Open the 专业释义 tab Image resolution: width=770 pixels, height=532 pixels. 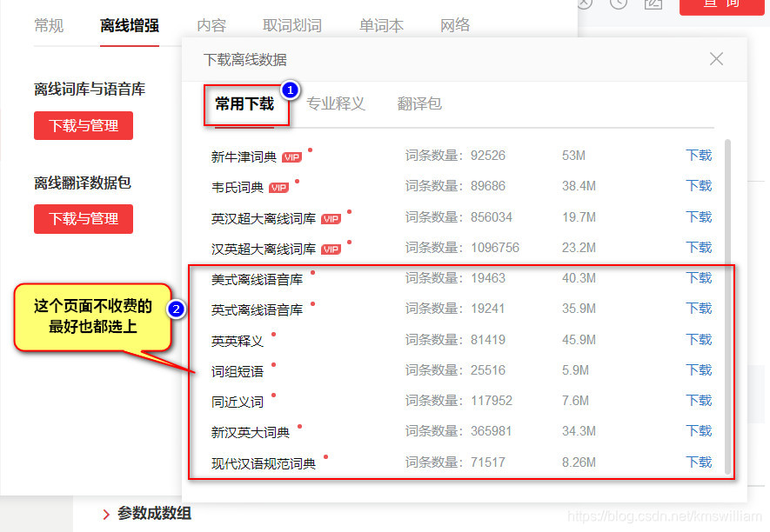point(336,103)
